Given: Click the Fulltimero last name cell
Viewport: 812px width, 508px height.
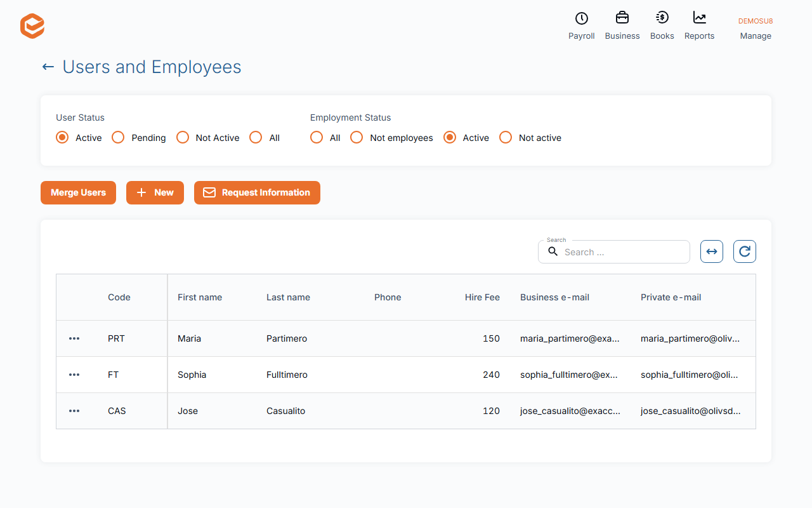Looking at the screenshot, I should point(287,375).
